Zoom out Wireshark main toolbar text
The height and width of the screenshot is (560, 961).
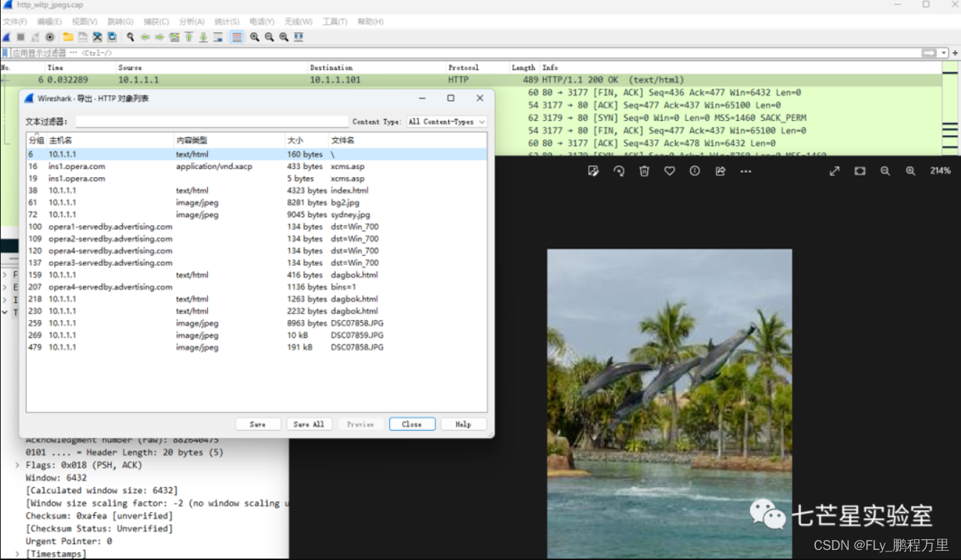269,37
